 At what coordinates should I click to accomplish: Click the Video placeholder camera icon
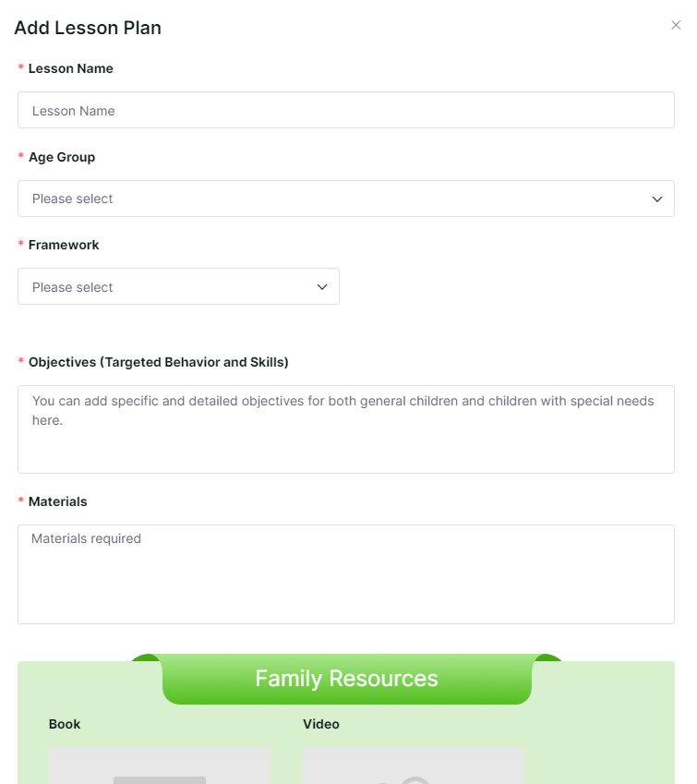[x=413, y=780]
